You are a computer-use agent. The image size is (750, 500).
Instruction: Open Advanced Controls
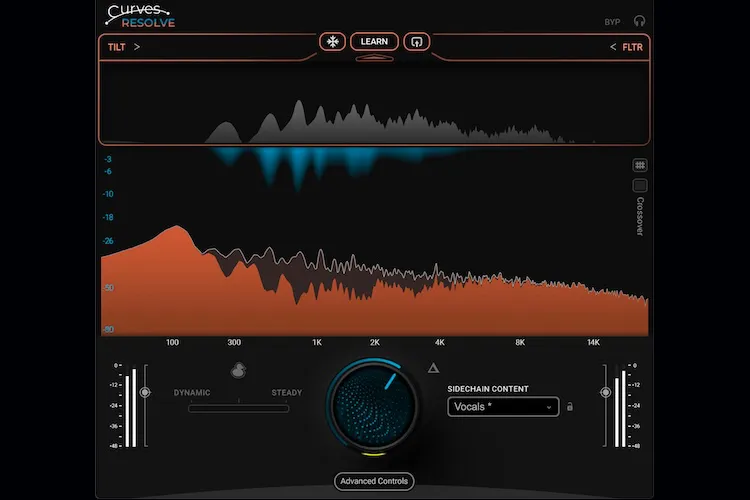pos(374,481)
